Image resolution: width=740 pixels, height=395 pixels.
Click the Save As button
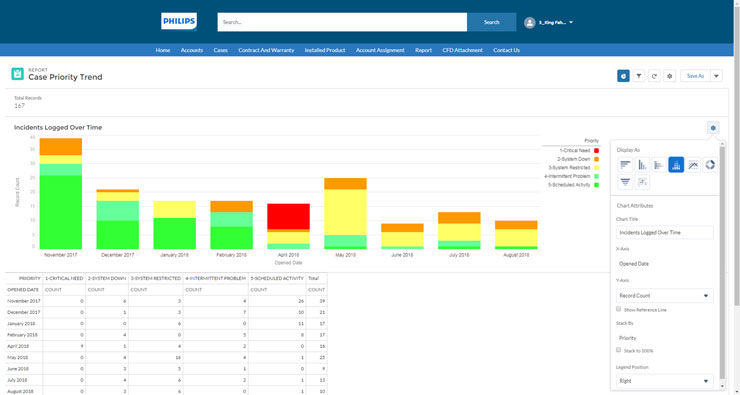tap(695, 76)
